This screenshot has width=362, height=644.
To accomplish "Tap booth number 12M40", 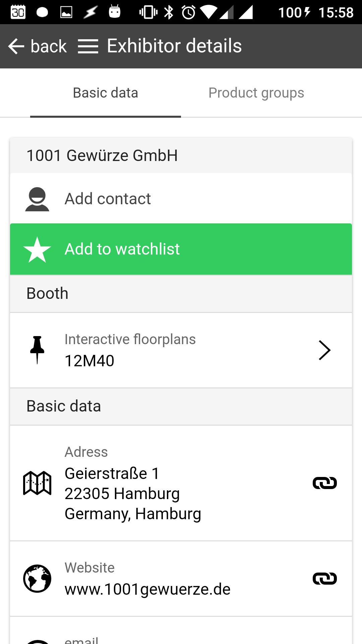I will [89, 361].
